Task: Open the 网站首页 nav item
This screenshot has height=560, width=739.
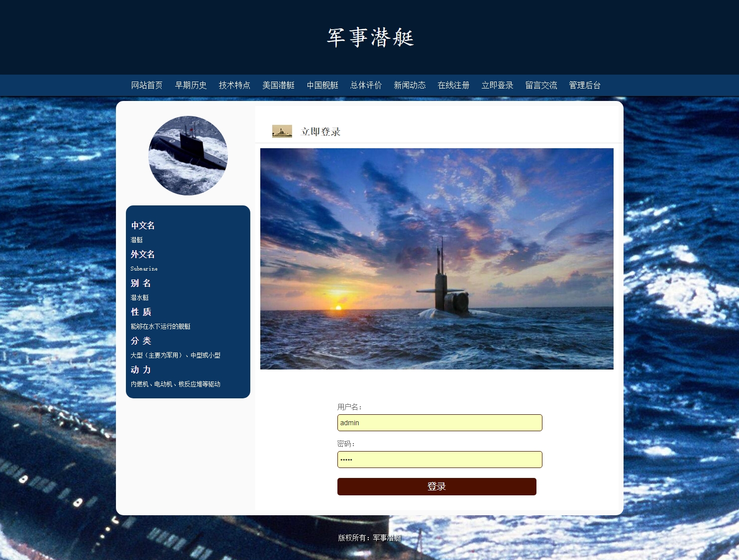Action: pyautogui.click(x=147, y=86)
